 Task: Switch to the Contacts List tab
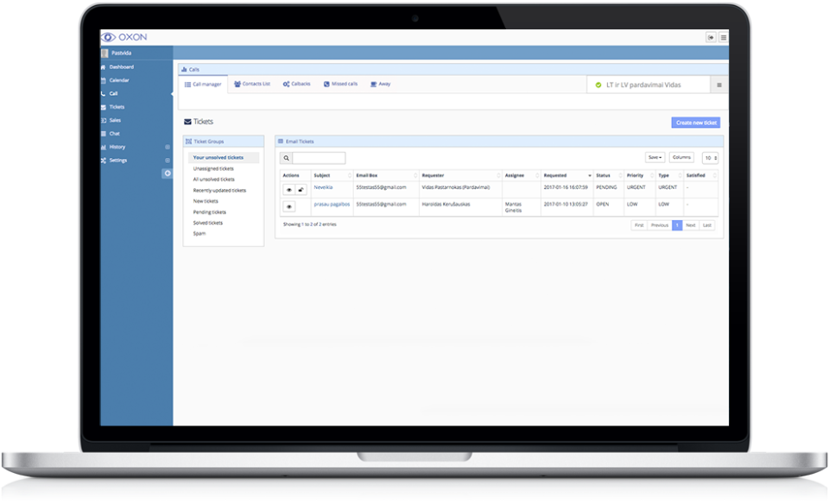pyautogui.click(x=251, y=84)
